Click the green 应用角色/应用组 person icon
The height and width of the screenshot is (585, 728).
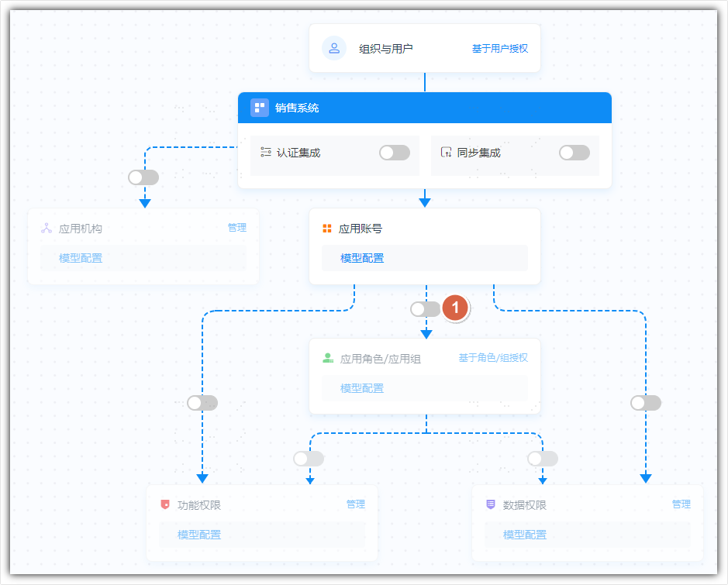[x=328, y=358]
